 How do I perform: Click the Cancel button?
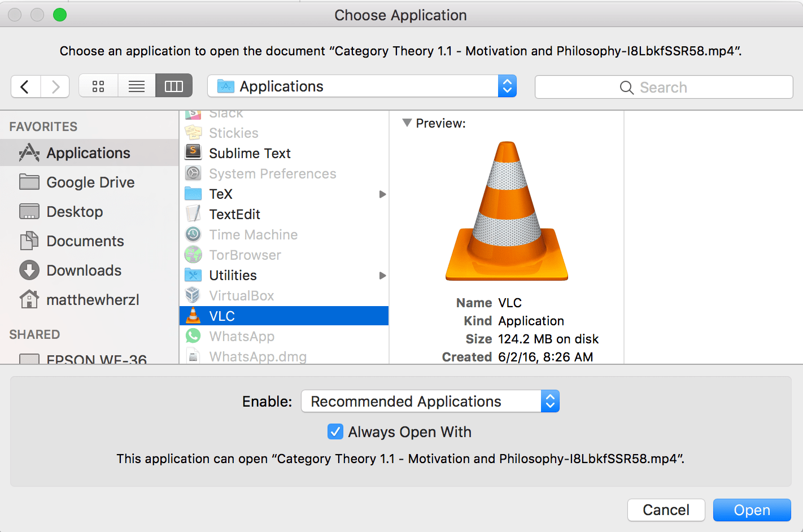click(x=666, y=510)
